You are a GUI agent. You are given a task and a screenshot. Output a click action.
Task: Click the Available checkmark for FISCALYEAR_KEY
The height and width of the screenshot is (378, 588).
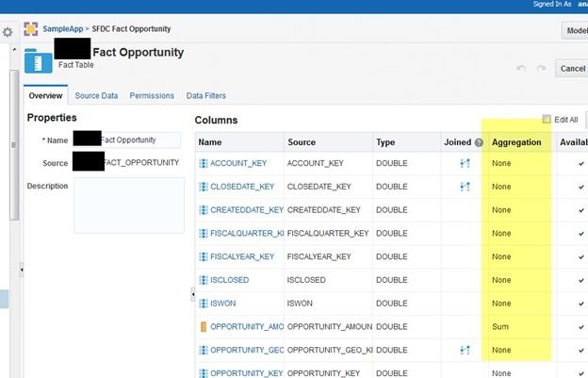580,257
